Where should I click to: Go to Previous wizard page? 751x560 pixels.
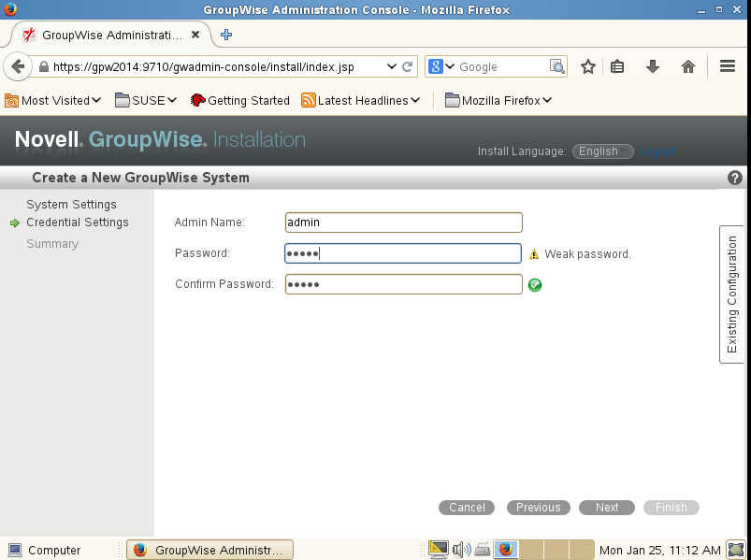coord(539,508)
